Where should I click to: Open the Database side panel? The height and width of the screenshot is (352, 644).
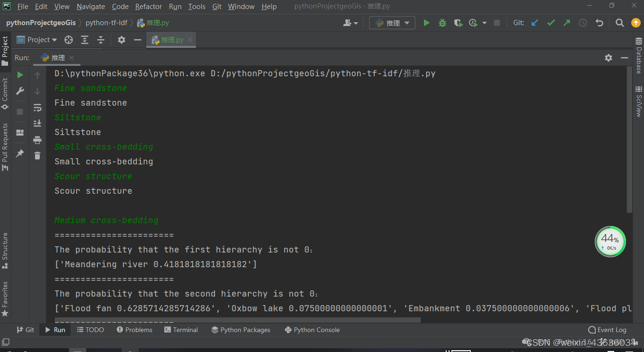point(639,56)
